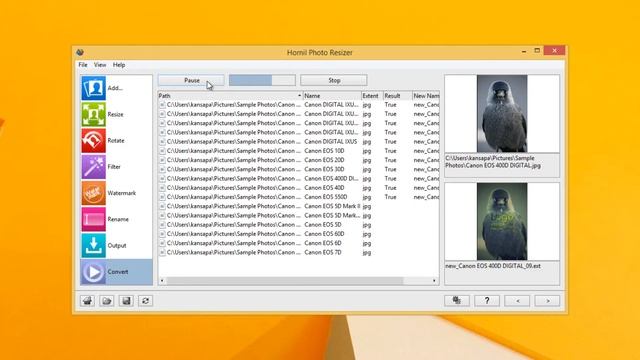Click the New Name column header
The width and height of the screenshot is (640, 360).
click(x=426, y=96)
